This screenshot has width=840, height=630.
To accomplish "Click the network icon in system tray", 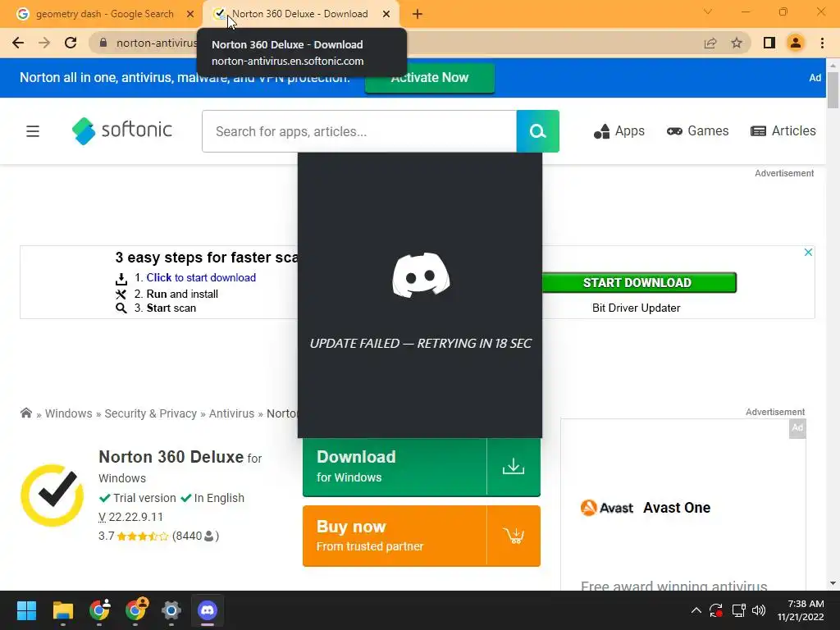I will (739, 610).
